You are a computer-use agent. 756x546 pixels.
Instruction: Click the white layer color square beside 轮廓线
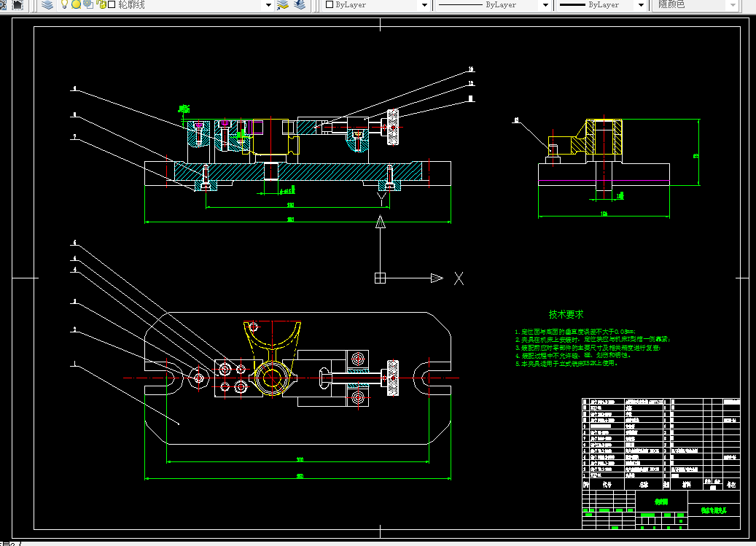click(112, 4)
